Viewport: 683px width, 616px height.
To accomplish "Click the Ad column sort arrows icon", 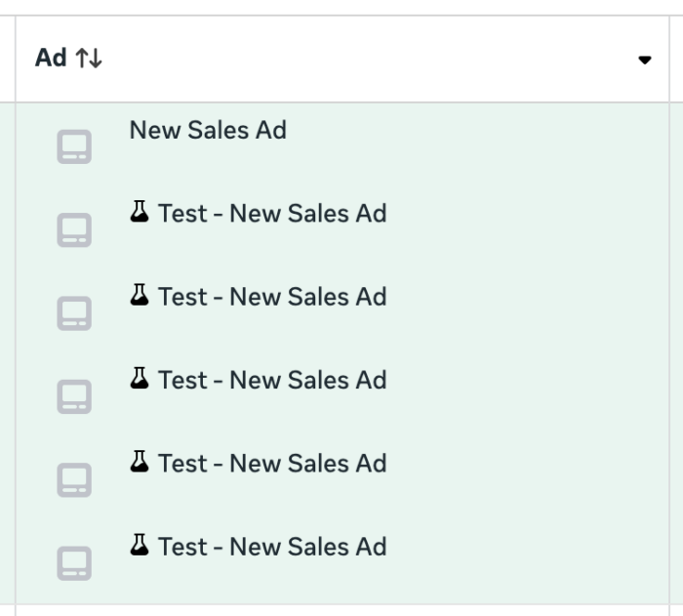I will coord(89,59).
